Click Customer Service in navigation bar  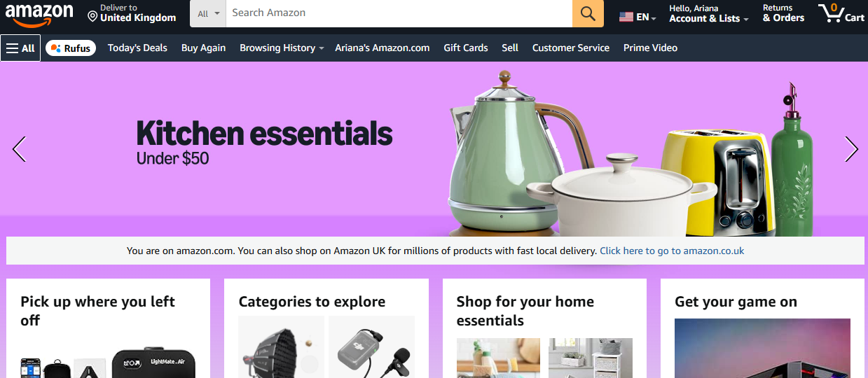[x=571, y=48]
